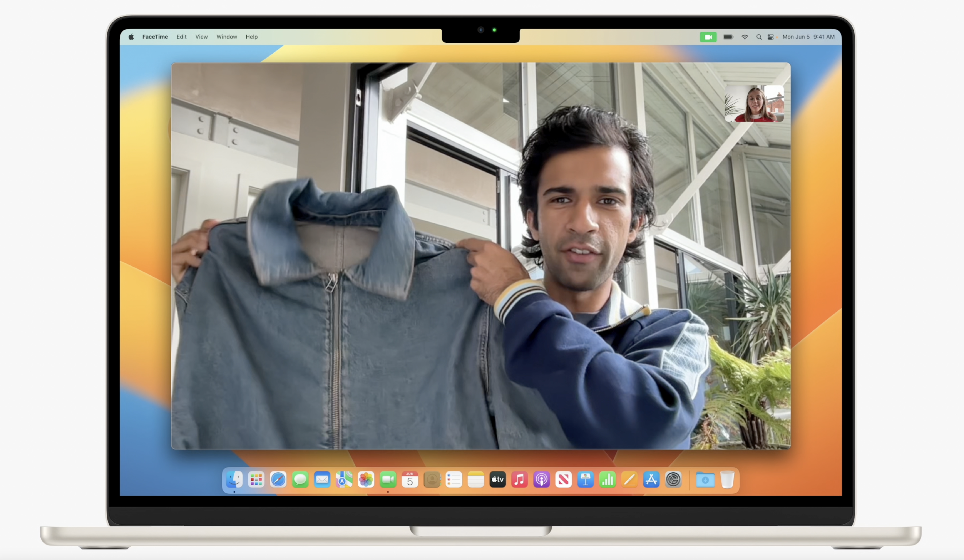Open the FaceTime application menu

click(x=155, y=37)
